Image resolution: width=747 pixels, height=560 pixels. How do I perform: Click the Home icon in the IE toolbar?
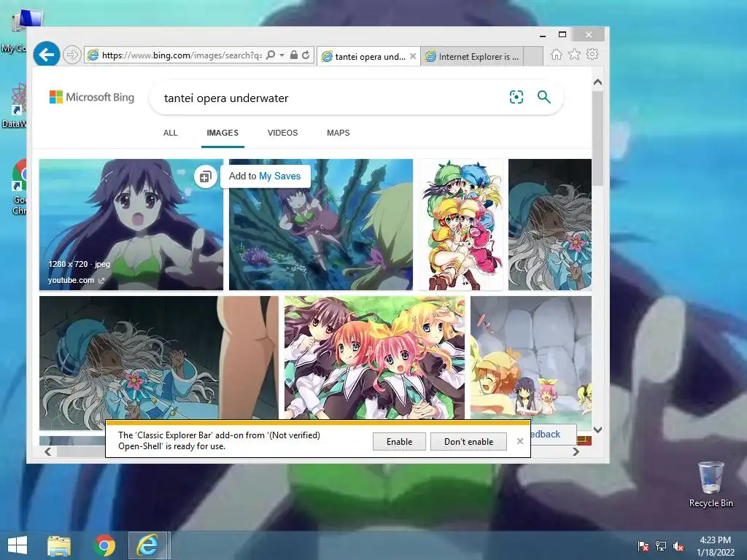[x=557, y=54]
